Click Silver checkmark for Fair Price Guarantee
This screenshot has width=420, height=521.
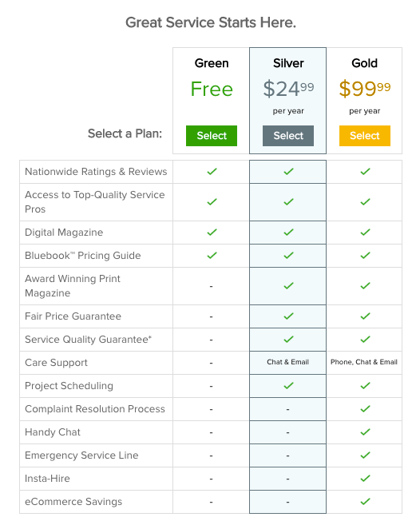[x=288, y=316]
